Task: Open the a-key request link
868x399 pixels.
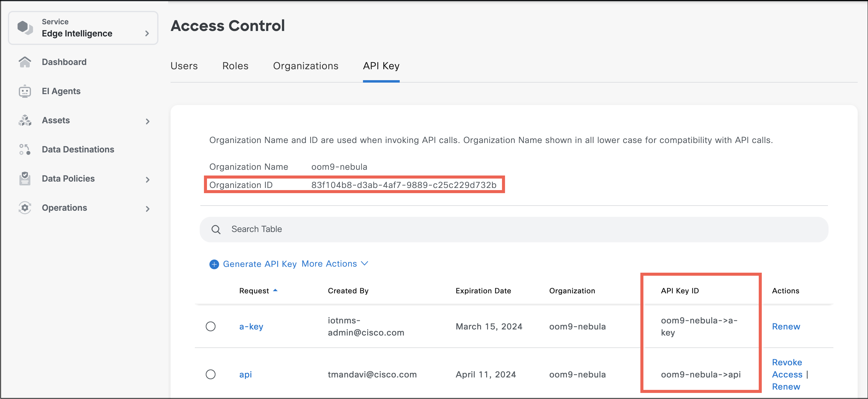Action: [x=251, y=326]
